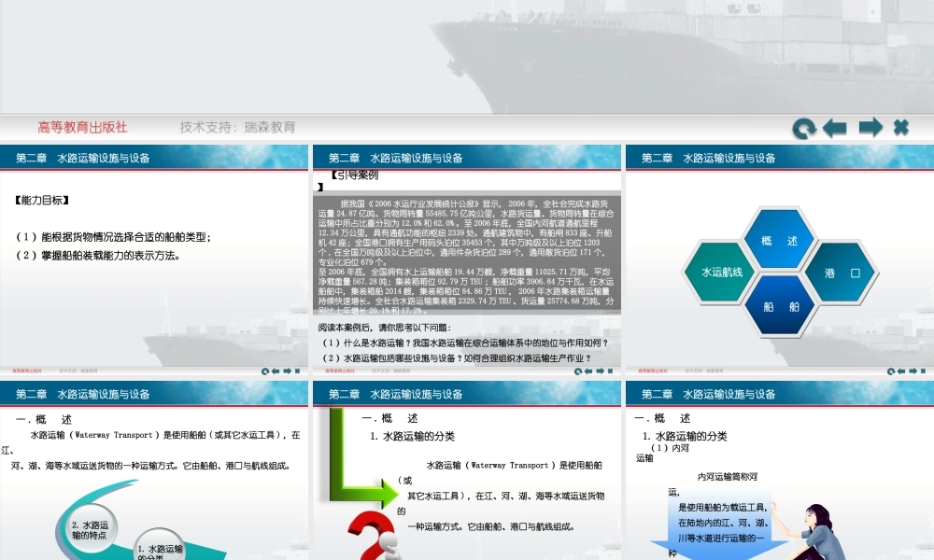934x560 pixels.
Task: Select the 概述 hexagon in the diagram
Action: click(782, 241)
